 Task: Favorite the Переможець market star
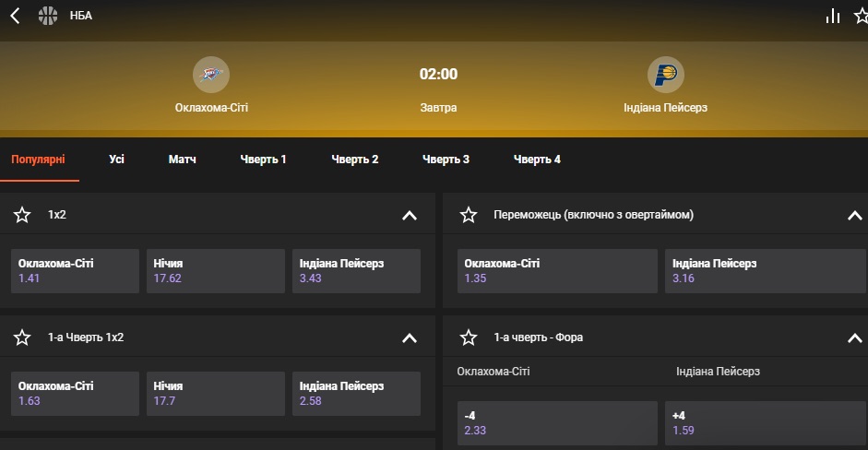point(469,215)
